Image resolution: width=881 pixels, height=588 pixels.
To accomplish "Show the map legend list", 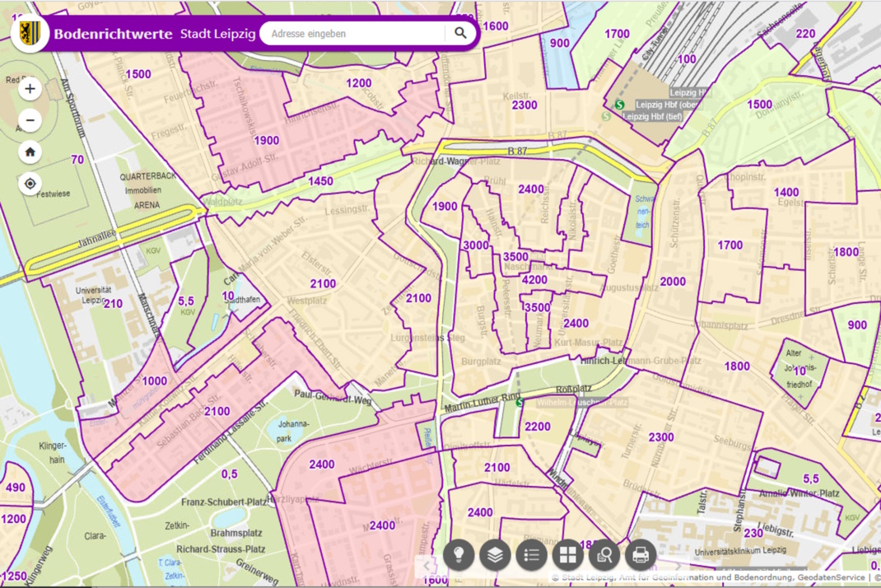I will [x=531, y=555].
